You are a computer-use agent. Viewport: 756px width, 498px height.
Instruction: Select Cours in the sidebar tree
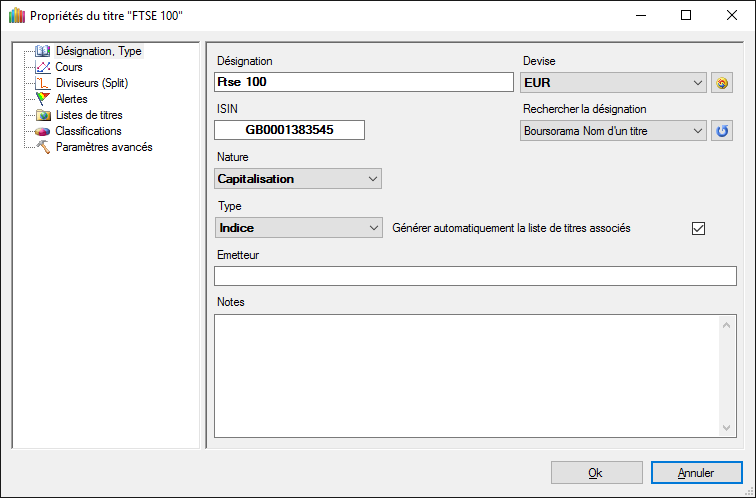(69, 67)
